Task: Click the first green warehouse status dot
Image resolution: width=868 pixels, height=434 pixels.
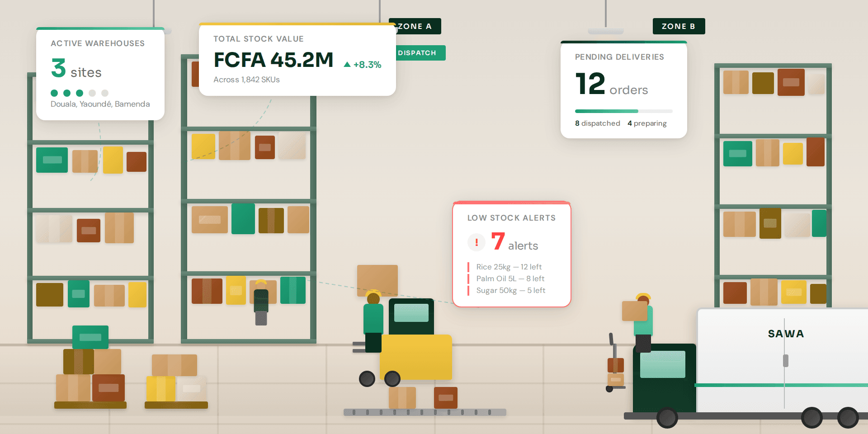Action: (x=54, y=93)
